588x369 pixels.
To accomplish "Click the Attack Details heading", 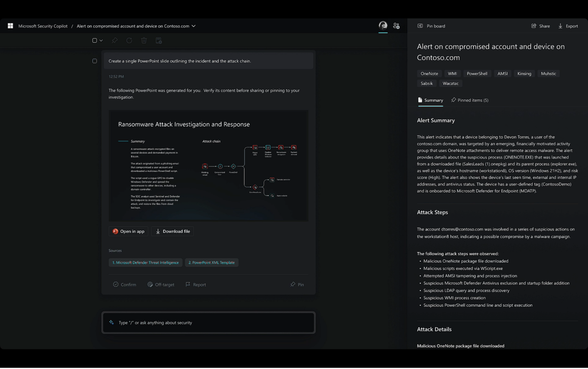I will (434, 329).
